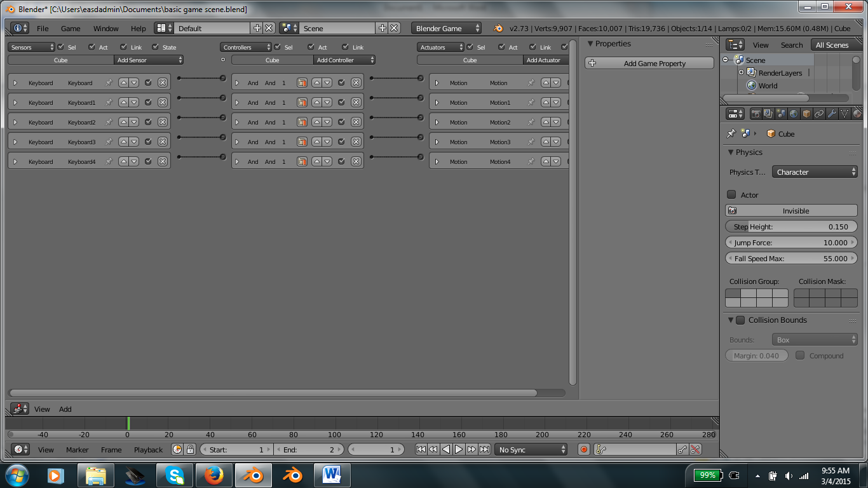
Task: Toggle the Sensors Sel checkbox
Action: point(61,47)
